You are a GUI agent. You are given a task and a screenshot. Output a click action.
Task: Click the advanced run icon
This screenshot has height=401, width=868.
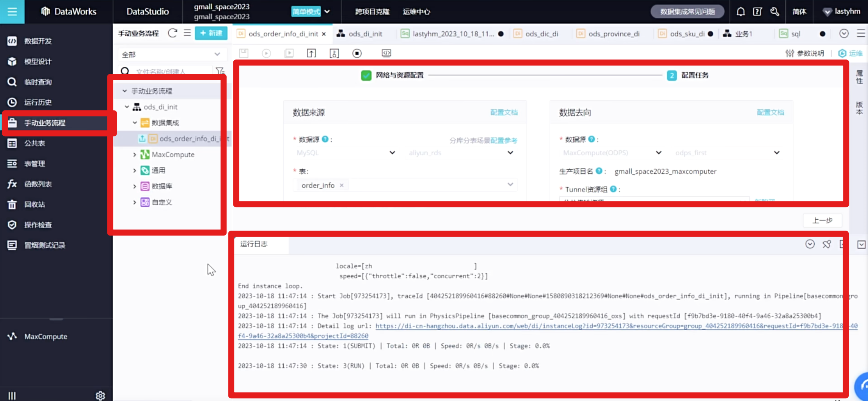click(x=289, y=53)
